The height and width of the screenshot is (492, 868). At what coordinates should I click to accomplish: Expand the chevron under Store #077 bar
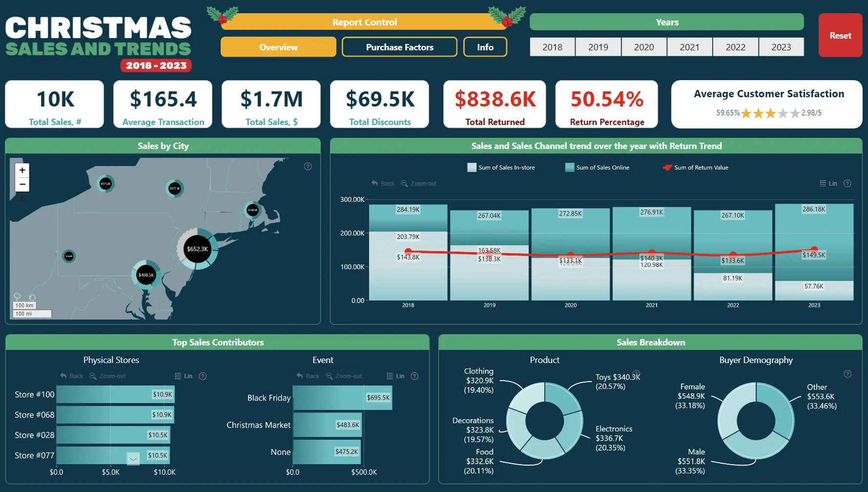133,459
